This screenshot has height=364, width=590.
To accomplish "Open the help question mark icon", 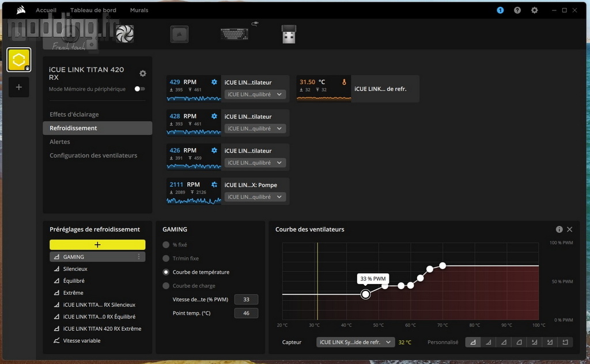I will click(x=517, y=10).
